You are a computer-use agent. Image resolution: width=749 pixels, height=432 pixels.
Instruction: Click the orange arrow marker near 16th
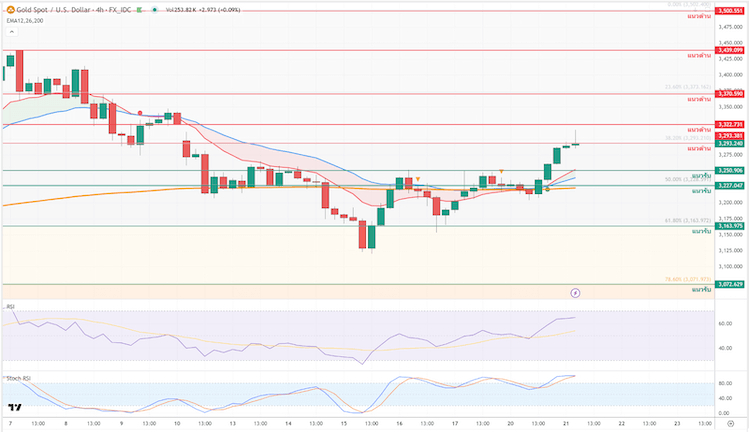(418, 179)
